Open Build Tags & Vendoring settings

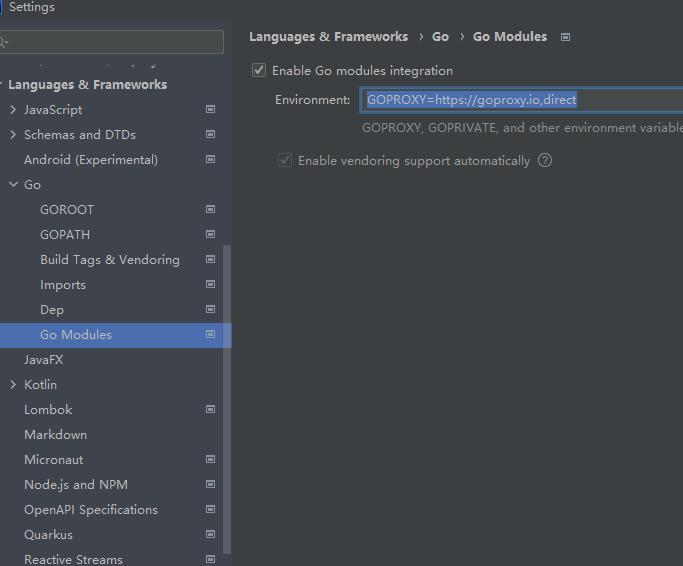(x=110, y=260)
